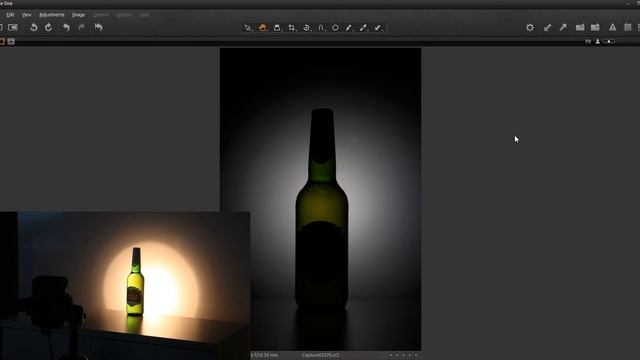Select the Apply adjustments tool

pos(378,28)
